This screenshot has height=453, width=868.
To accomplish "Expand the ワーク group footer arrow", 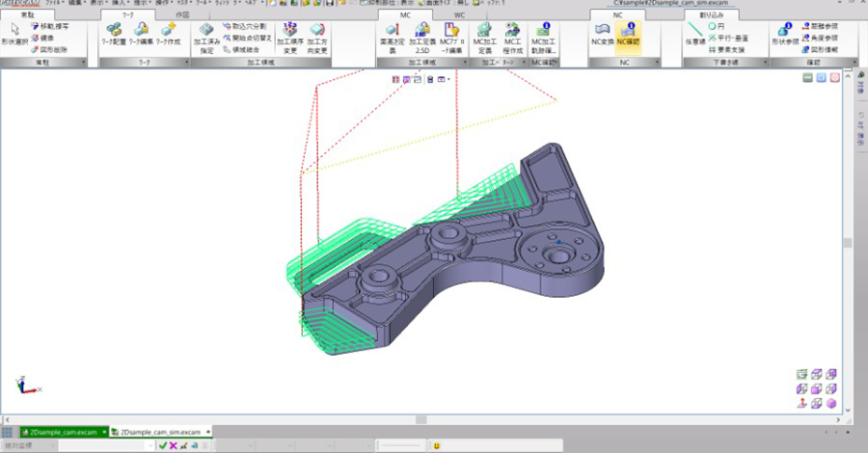I will tap(186, 63).
